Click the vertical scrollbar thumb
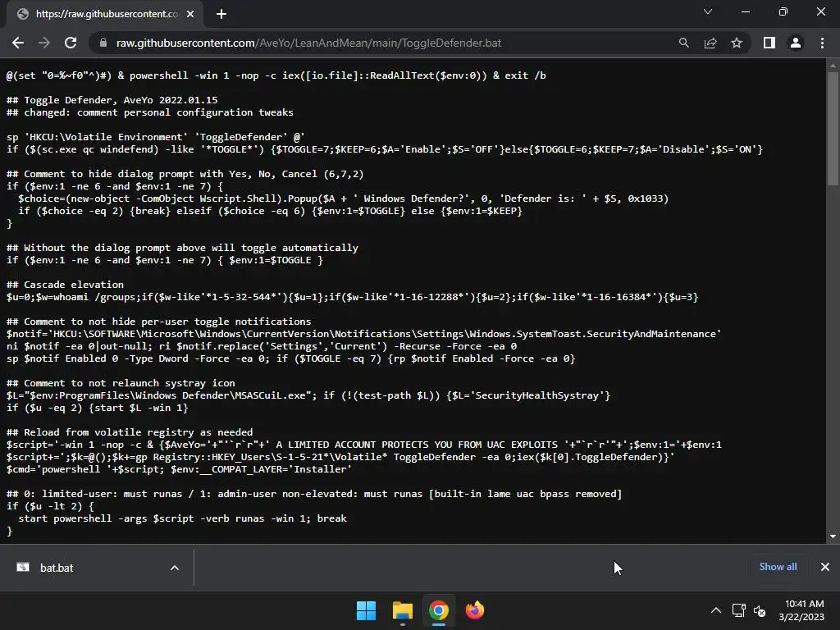This screenshot has height=630, width=840. 833,129
